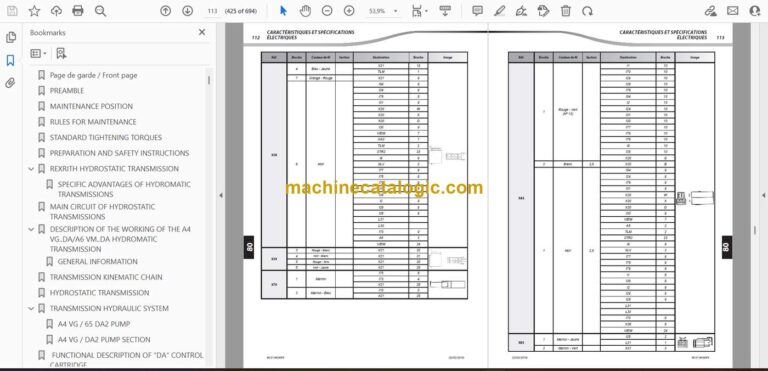Open A4 VG / 65 DA2 PUMP bookmark

tap(94, 324)
